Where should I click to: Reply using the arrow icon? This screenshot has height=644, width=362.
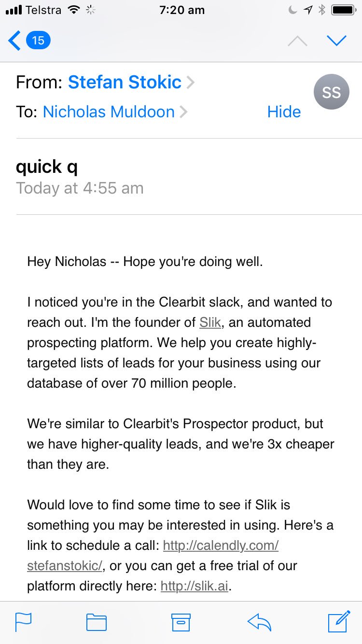pos(259,622)
